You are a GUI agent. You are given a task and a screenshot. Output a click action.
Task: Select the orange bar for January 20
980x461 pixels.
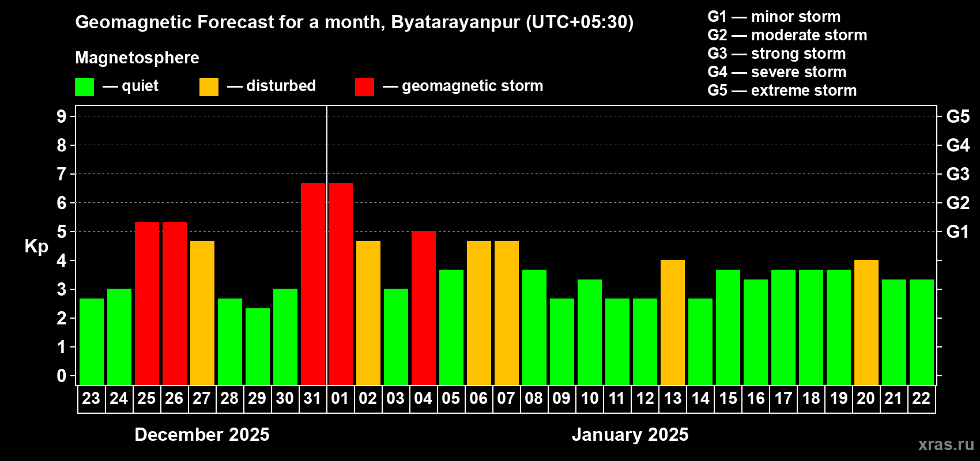pyautogui.click(x=866, y=323)
